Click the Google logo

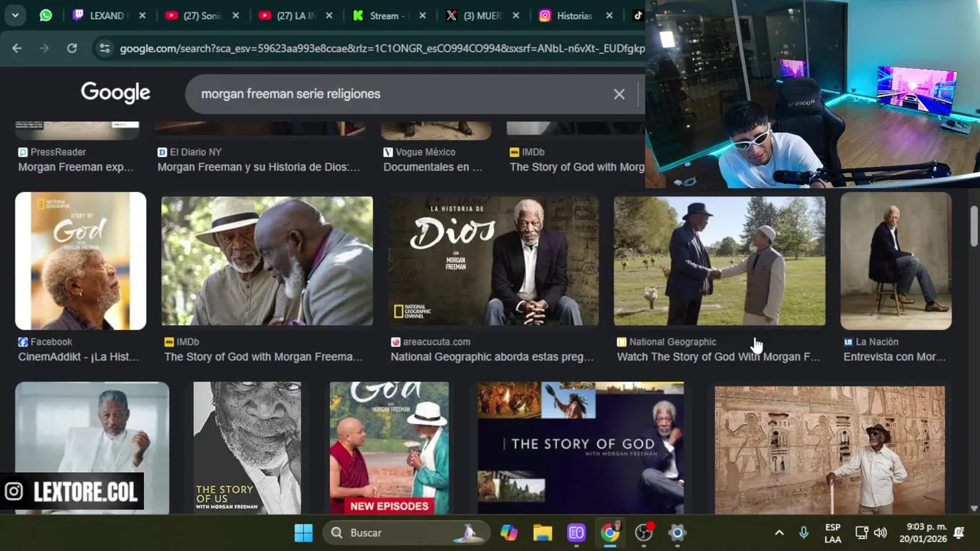point(116,93)
